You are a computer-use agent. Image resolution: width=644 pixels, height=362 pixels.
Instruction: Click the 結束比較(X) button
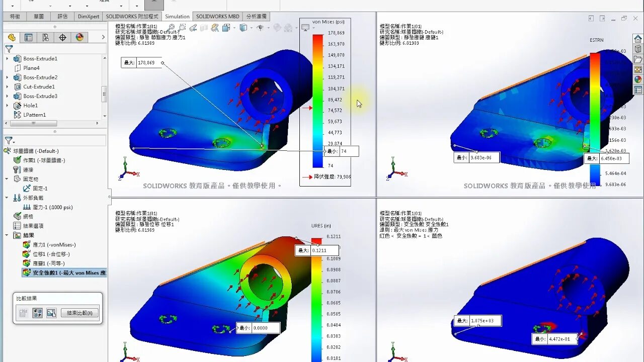[80, 313]
